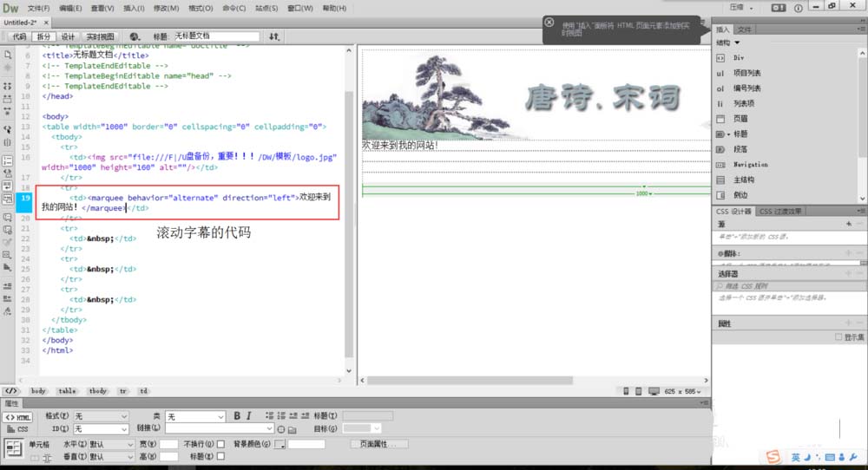Open the 插入(I) menu
This screenshot has height=470, width=868.
tap(134, 8)
